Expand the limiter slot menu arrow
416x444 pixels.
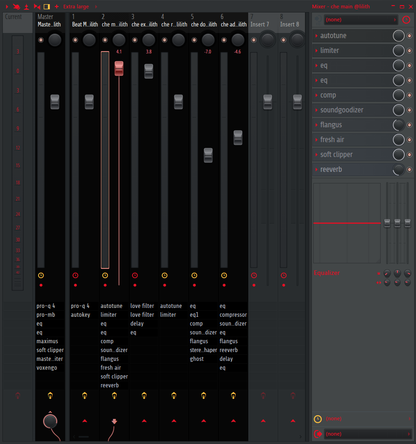[x=316, y=51]
